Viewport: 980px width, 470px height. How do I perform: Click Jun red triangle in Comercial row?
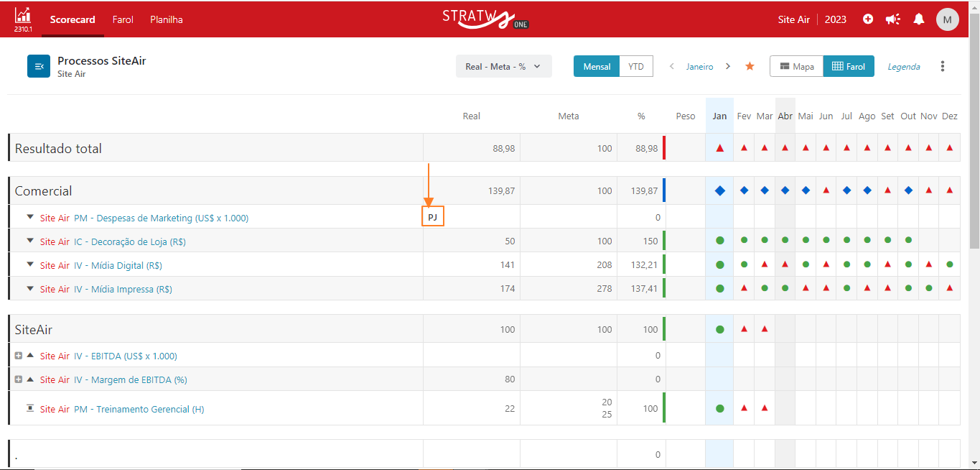pos(826,190)
